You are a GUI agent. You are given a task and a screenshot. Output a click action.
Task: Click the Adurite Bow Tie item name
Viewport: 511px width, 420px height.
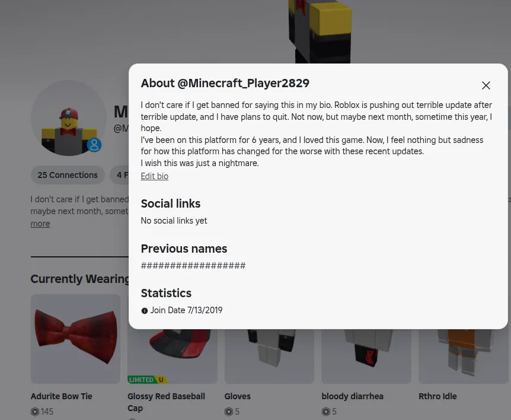[61, 396]
